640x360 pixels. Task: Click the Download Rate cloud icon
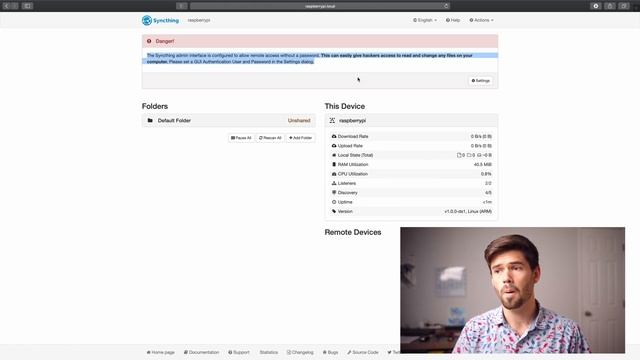334,136
